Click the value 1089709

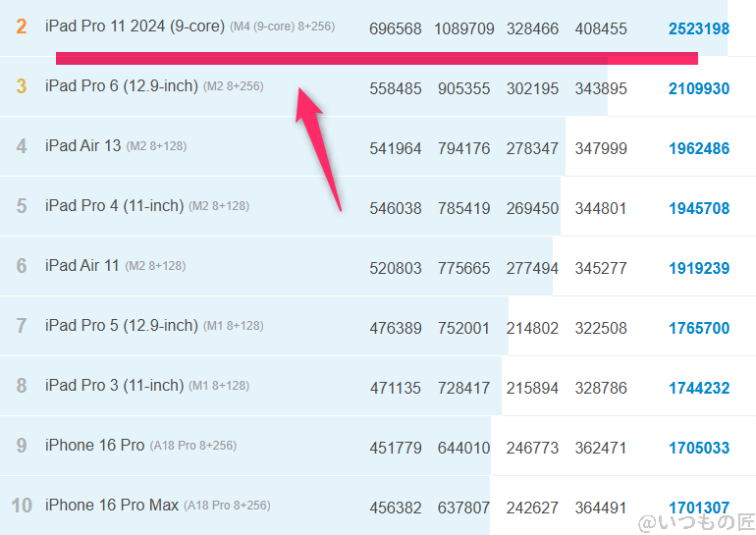tap(463, 28)
